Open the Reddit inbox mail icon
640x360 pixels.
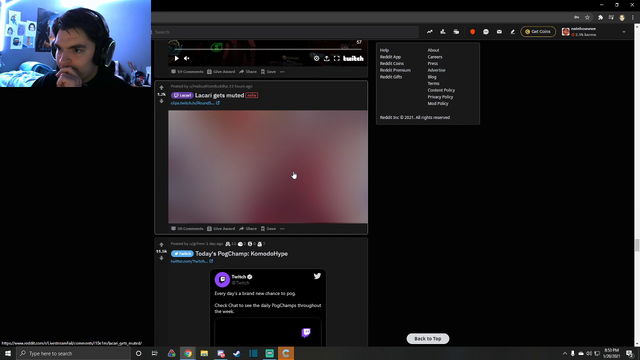click(499, 32)
